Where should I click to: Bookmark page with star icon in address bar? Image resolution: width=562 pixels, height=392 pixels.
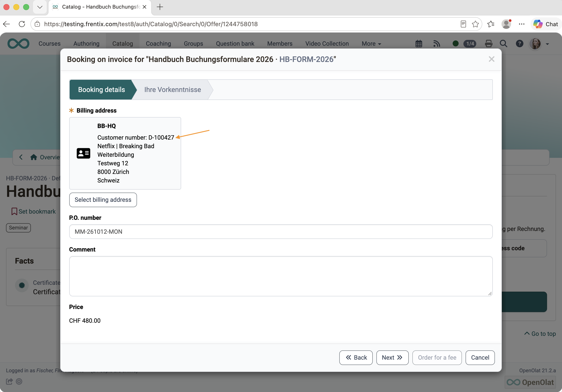tap(475, 24)
